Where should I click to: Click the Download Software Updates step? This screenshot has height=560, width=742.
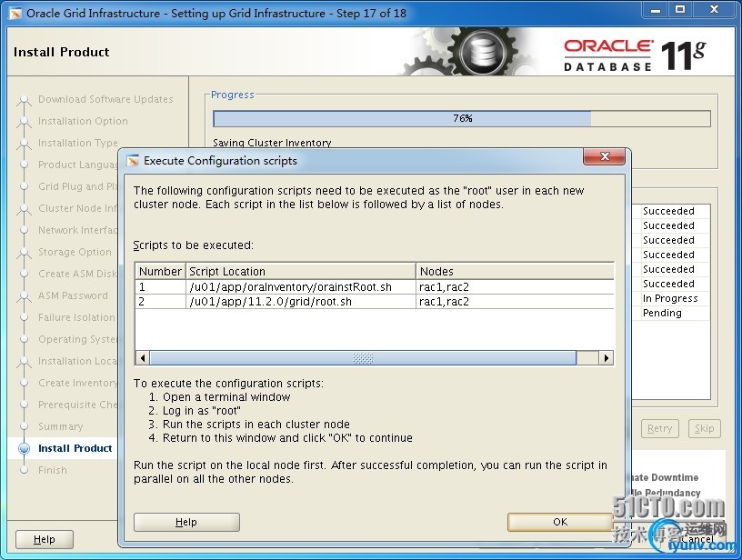(x=105, y=99)
